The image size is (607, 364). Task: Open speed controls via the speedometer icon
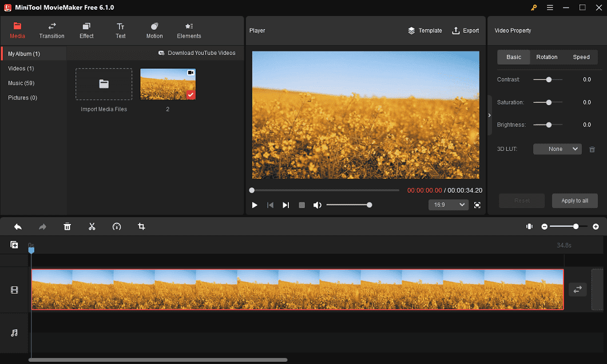click(116, 226)
